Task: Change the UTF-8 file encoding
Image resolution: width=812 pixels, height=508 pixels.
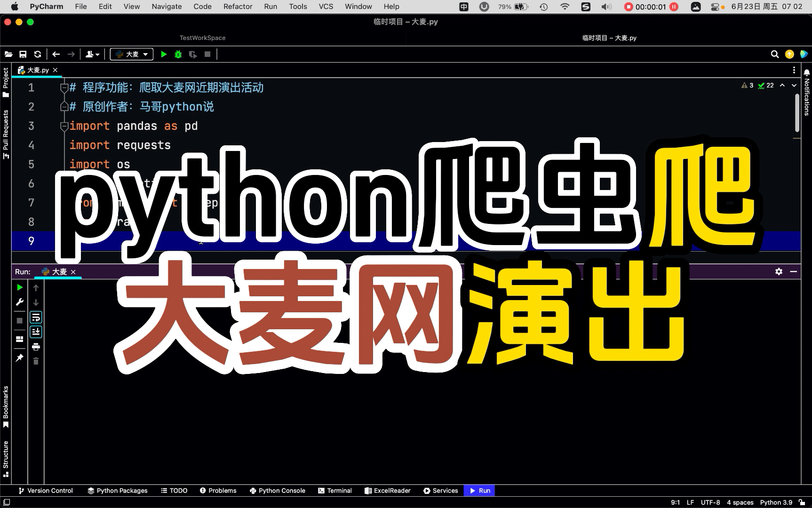Action: 710,502
